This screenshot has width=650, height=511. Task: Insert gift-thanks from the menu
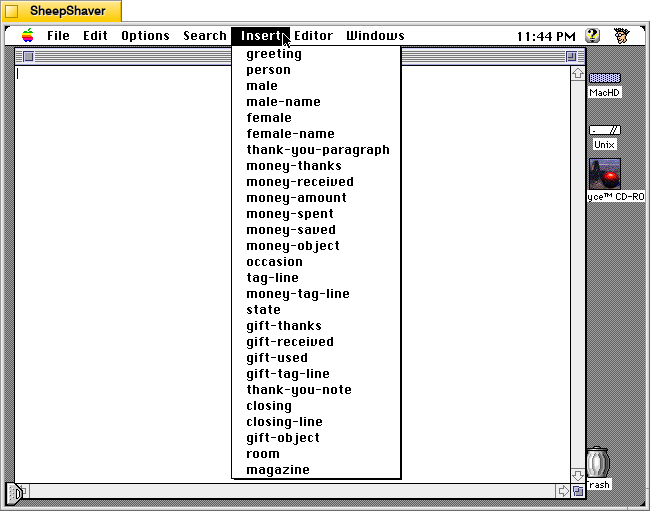(316, 326)
